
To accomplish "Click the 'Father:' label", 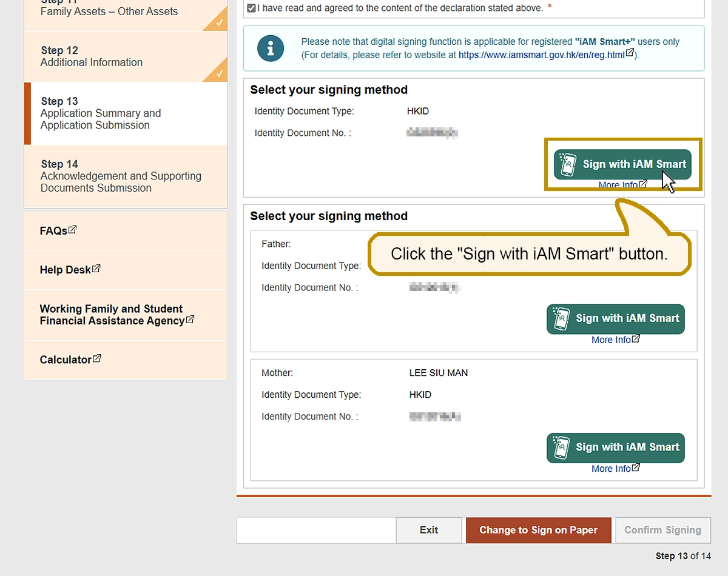I will (x=276, y=244).
